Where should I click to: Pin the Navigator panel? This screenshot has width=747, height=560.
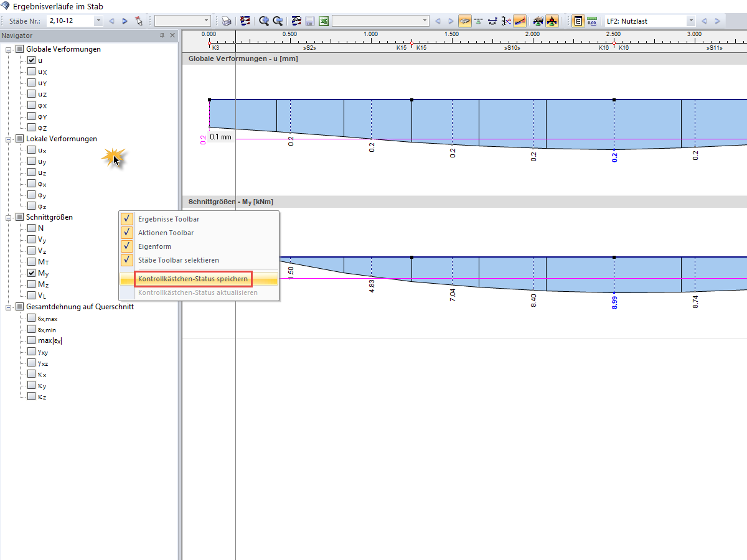[x=162, y=35]
